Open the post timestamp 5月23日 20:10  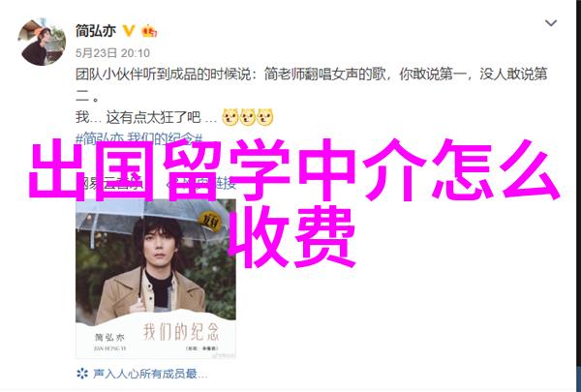point(112,53)
